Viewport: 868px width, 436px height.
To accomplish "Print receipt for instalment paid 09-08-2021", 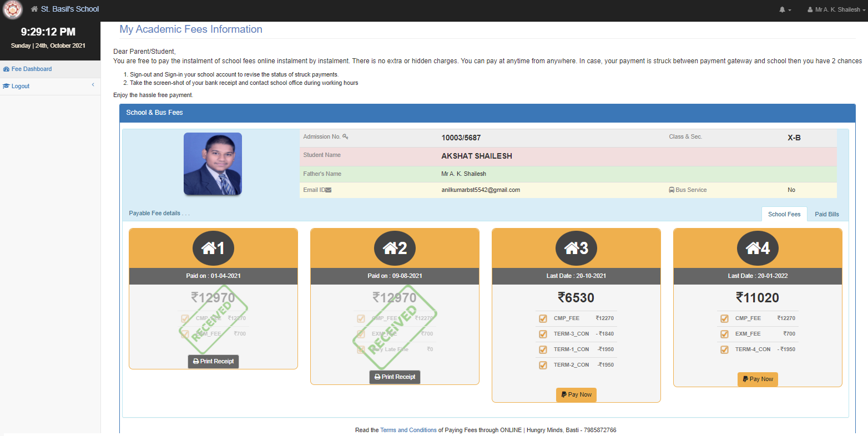I will (395, 377).
